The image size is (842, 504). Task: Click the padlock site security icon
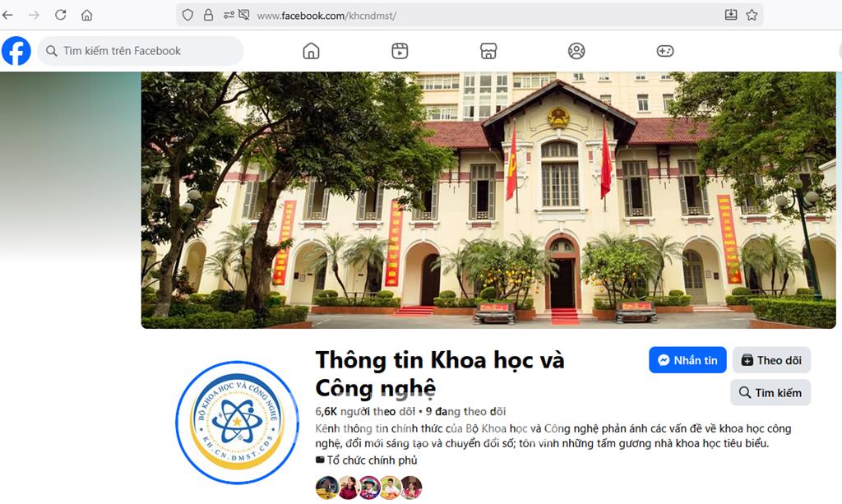[x=208, y=15]
